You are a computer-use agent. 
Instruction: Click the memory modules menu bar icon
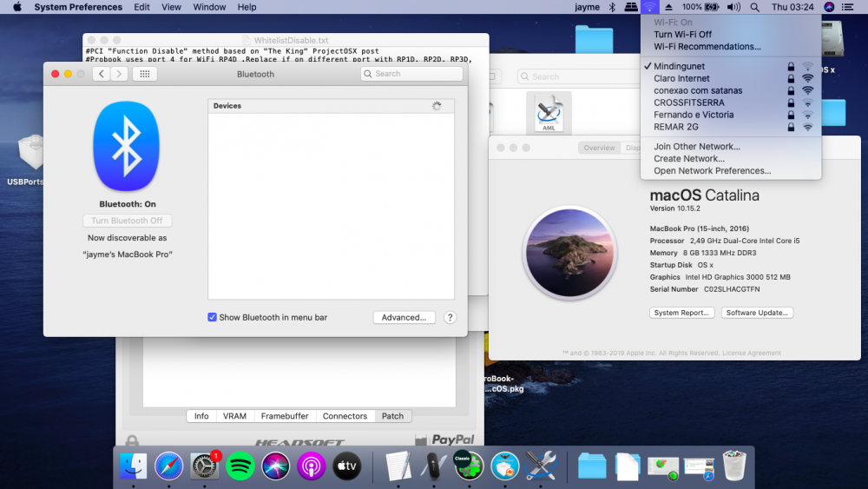(630, 7)
